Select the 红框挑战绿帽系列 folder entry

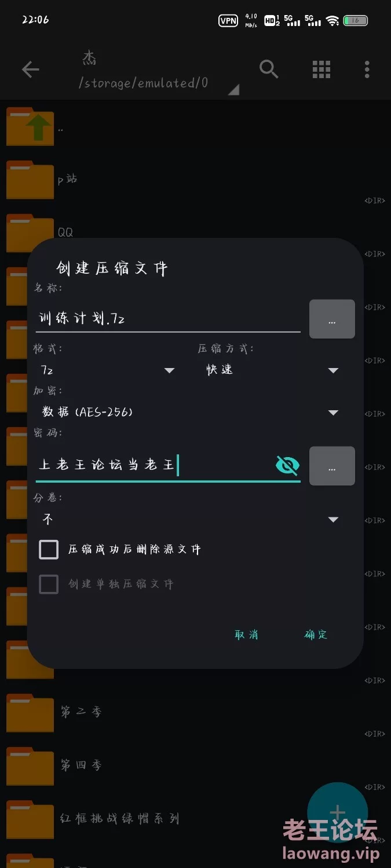pyautogui.click(x=120, y=819)
